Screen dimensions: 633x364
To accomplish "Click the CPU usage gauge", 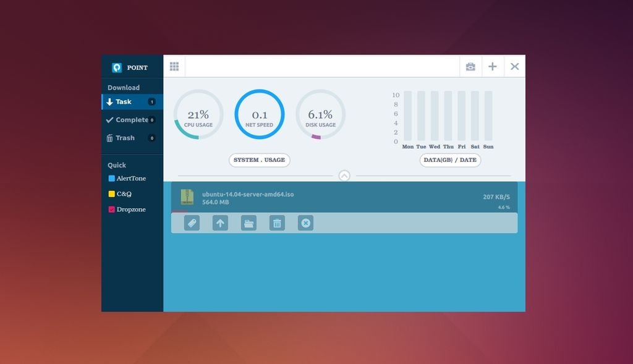I will 198,114.
